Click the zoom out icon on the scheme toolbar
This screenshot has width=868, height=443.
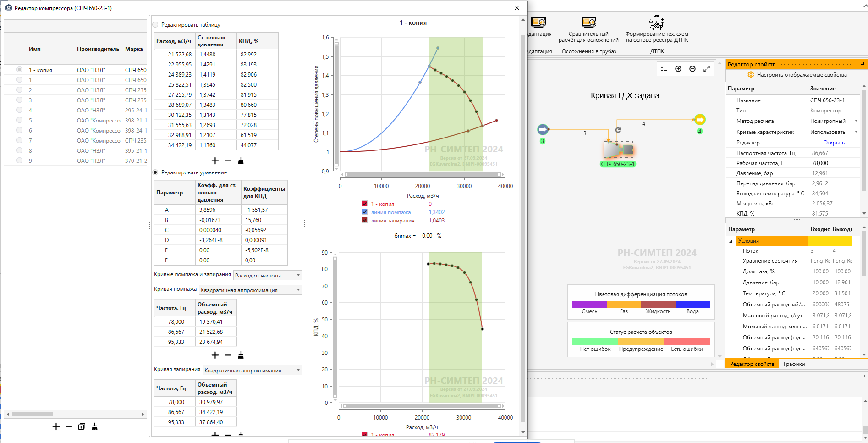coord(692,69)
